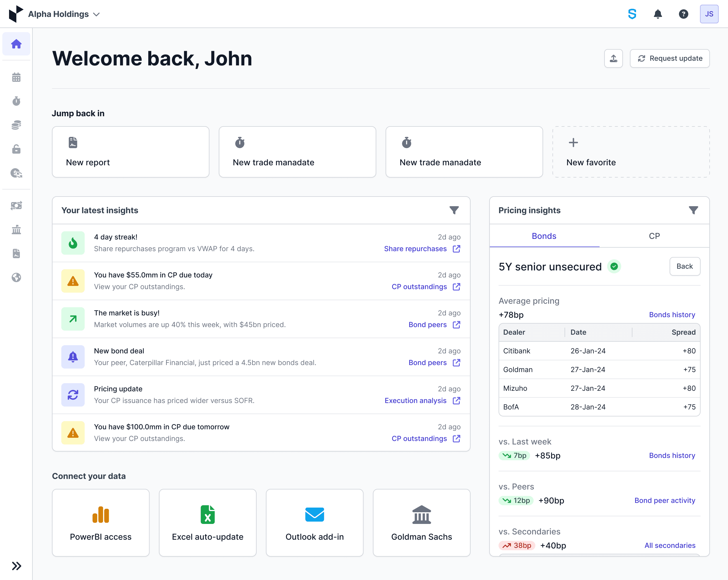Filter the Pricing insights panel

click(693, 210)
